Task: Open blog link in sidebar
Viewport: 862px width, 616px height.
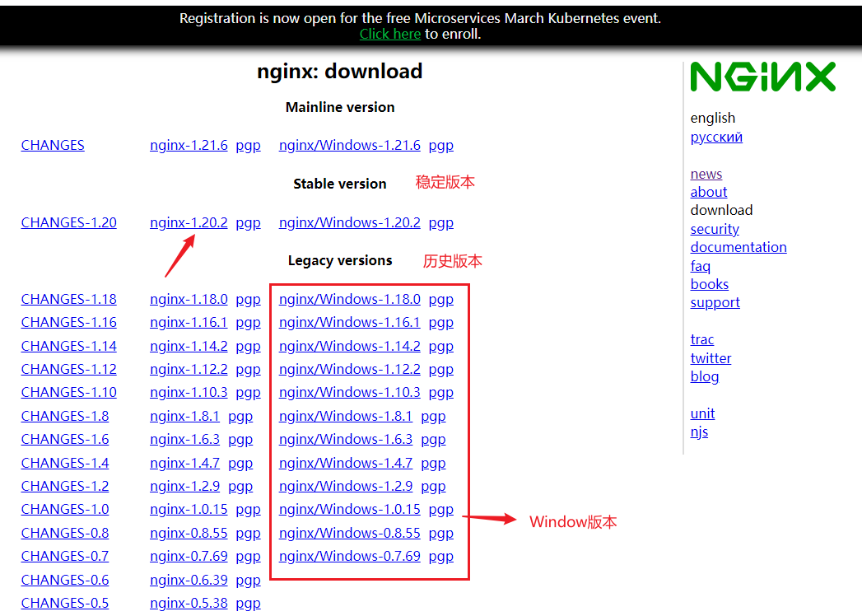Action: [705, 376]
